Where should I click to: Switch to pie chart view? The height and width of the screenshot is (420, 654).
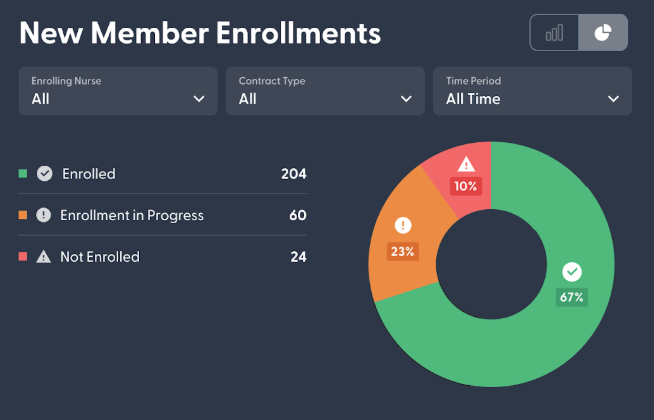coord(603,33)
